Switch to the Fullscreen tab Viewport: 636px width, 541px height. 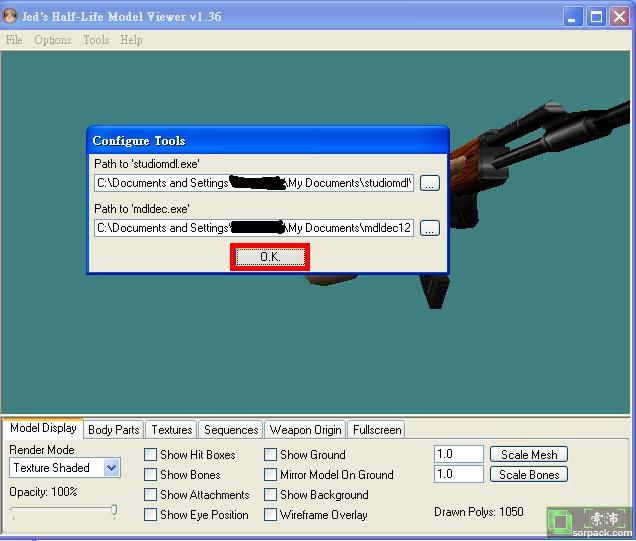[x=377, y=430]
